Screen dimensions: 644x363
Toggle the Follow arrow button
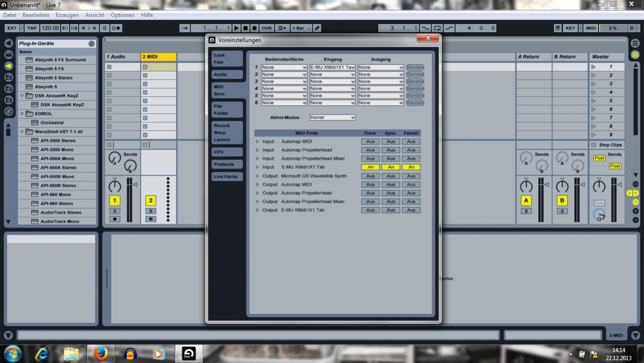pyautogui.click(x=185, y=28)
